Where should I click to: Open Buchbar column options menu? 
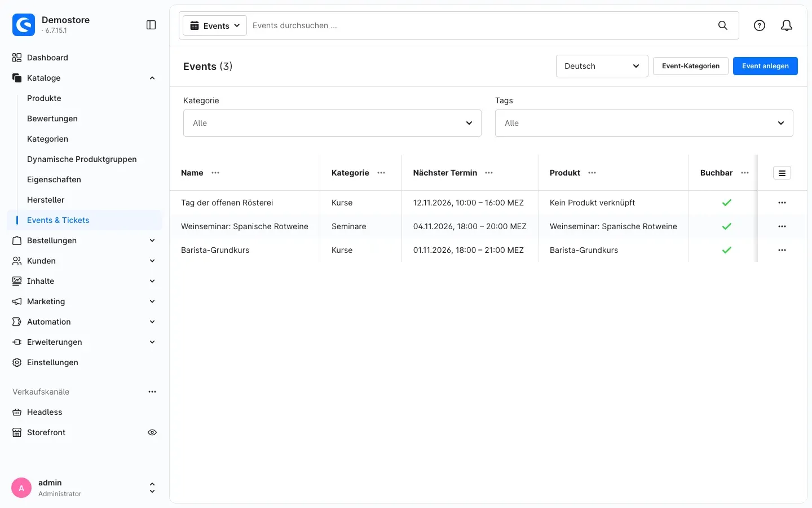coord(745,173)
